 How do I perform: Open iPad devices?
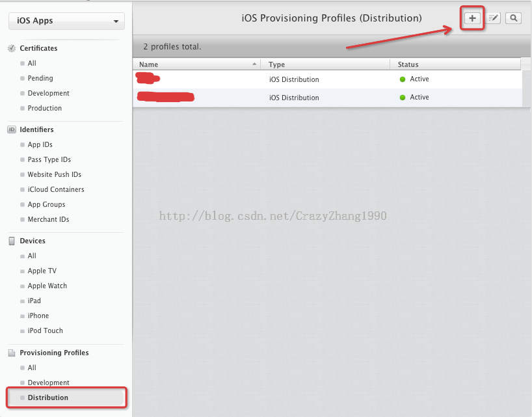(x=34, y=301)
